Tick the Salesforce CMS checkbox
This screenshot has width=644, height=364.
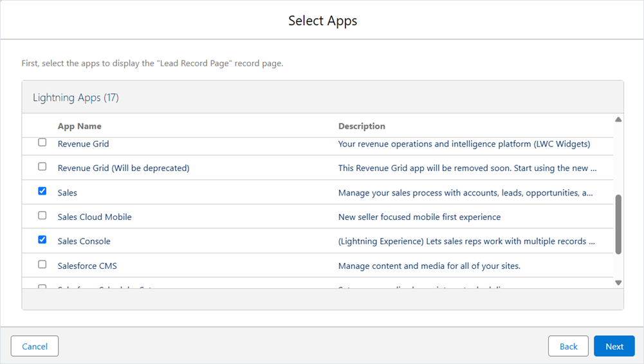tap(42, 264)
